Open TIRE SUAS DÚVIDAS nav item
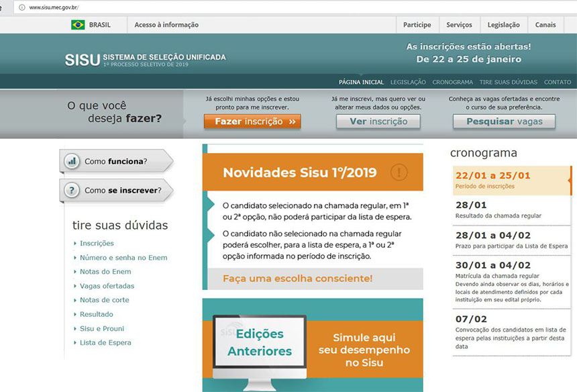Screen dimensions: 577x392 point(508,82)
